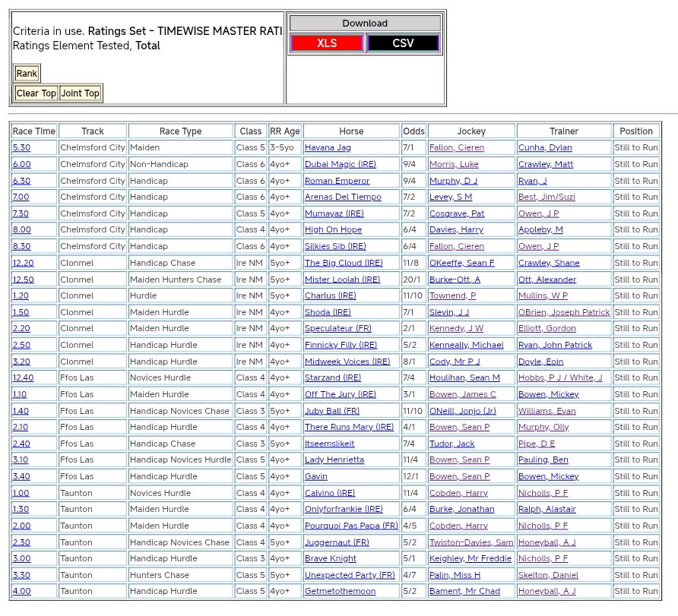Viewport: 678px width, 616px height.
Task: Open trainer Mullins, W P link
Action: pos(543,295)
